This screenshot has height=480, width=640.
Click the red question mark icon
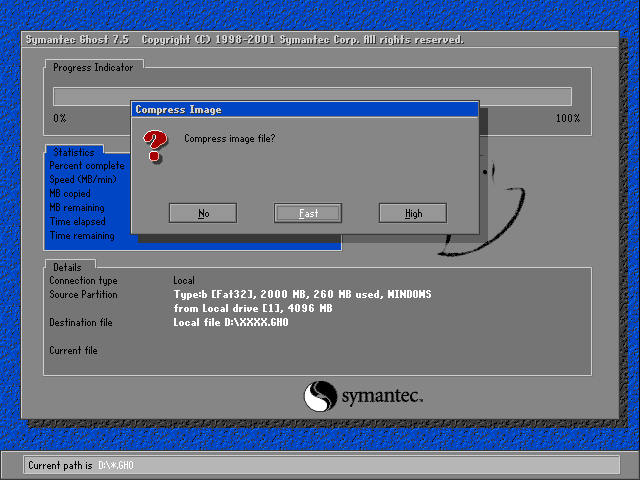click(155, 146)
